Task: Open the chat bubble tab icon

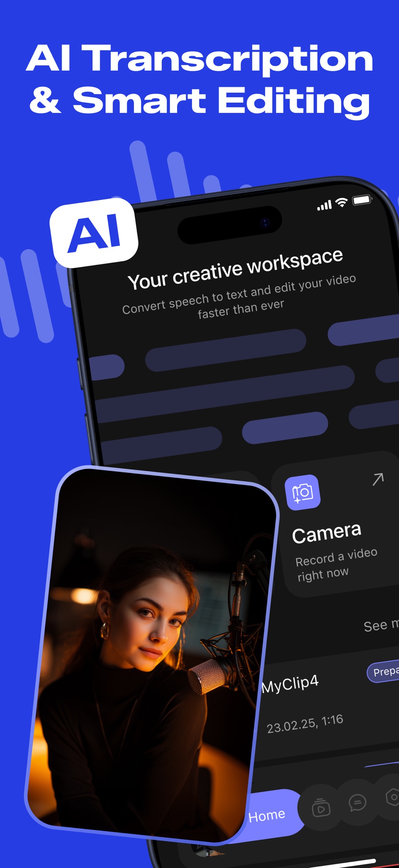Action: 357,802
